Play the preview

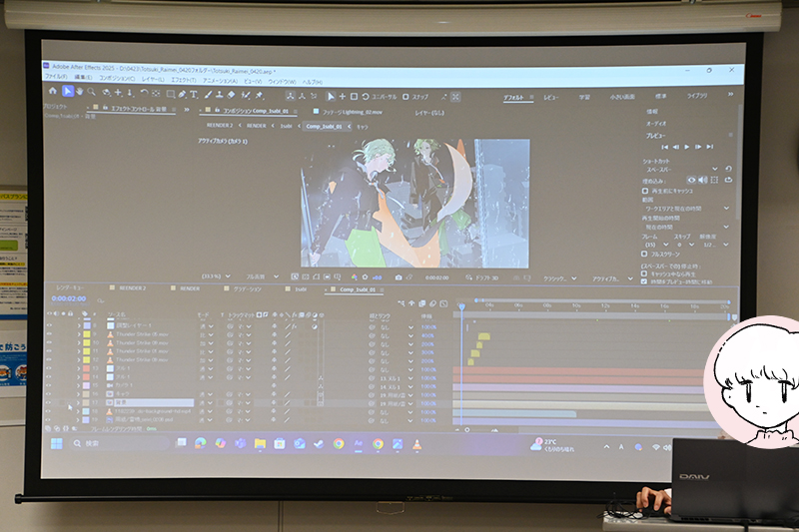click(x=687, y=147)
